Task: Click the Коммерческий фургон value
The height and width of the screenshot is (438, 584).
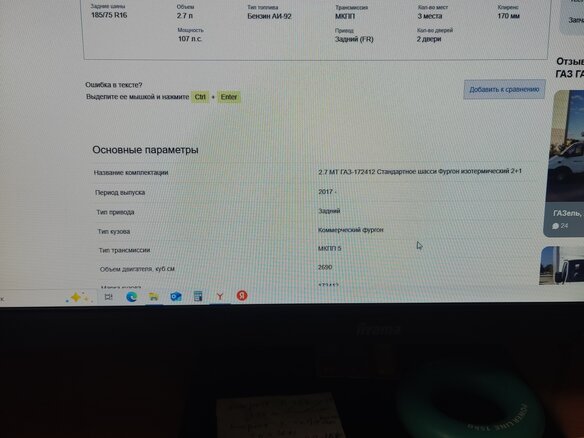Action: 350,230
